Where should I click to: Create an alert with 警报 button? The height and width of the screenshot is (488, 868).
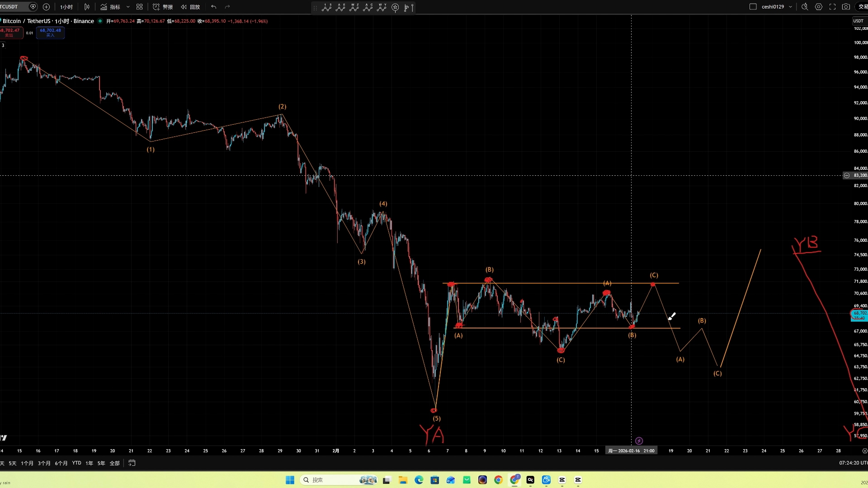[163, 7]
